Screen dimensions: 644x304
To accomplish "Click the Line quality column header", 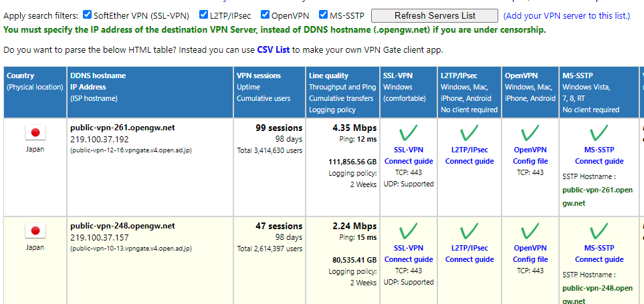I will coord(343,92).
